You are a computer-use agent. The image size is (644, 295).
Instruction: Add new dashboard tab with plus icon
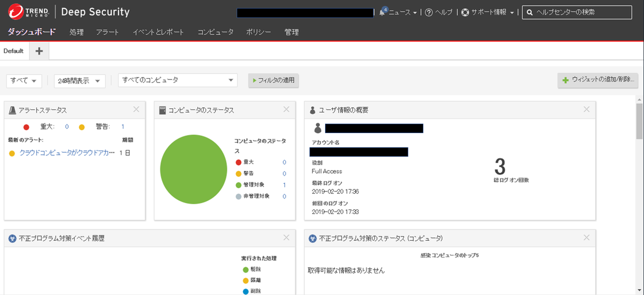[39, 51]
